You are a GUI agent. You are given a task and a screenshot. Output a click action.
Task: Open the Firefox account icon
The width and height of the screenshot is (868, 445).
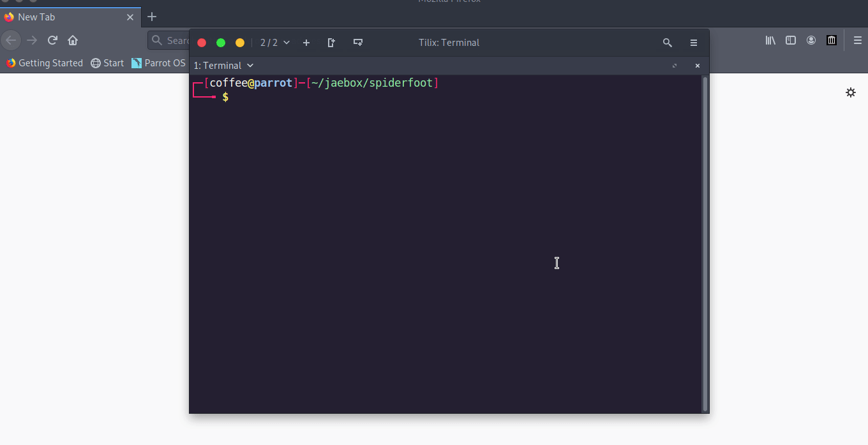click(811, 40)
